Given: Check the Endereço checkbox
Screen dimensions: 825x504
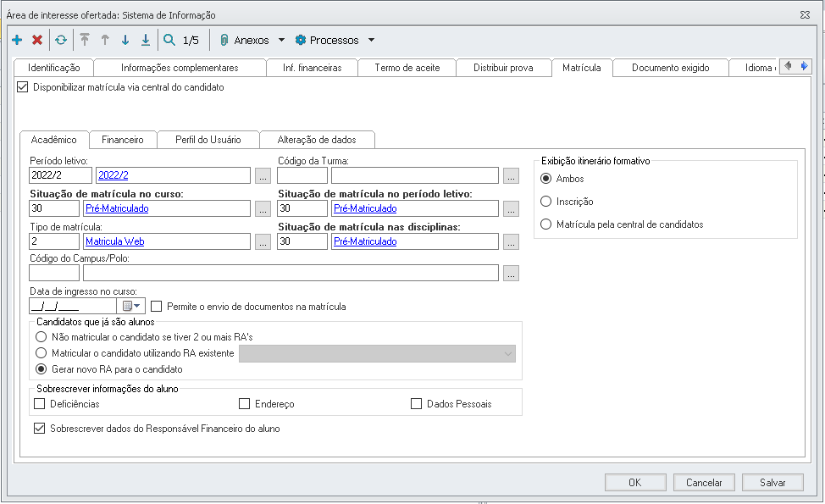Looking at the screenshot, I should tap(244, 403).
